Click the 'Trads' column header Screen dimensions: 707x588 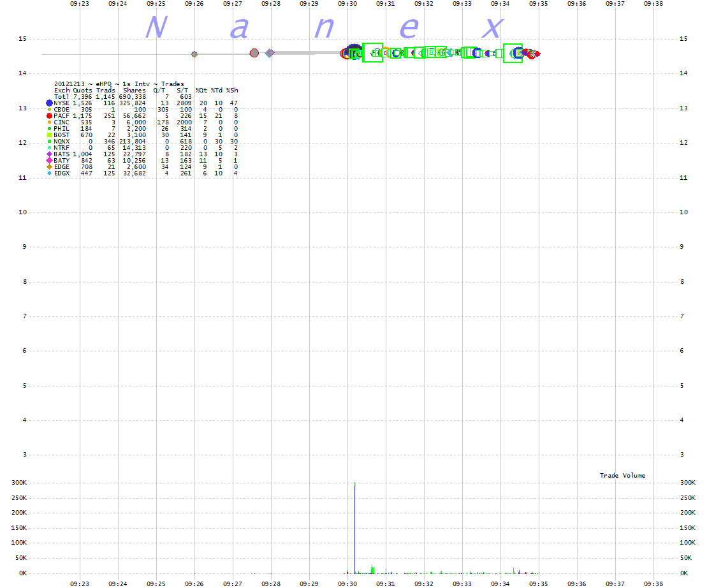click(106, 90)
